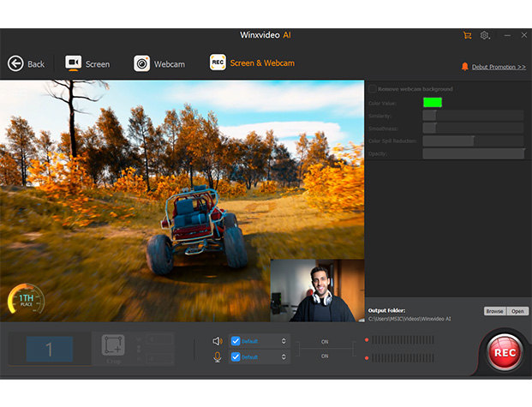Image resolution: width=532 pixels, height=407 pixels.
Task: Enable Remove webcam background checkbox
Action: (372, 89)
